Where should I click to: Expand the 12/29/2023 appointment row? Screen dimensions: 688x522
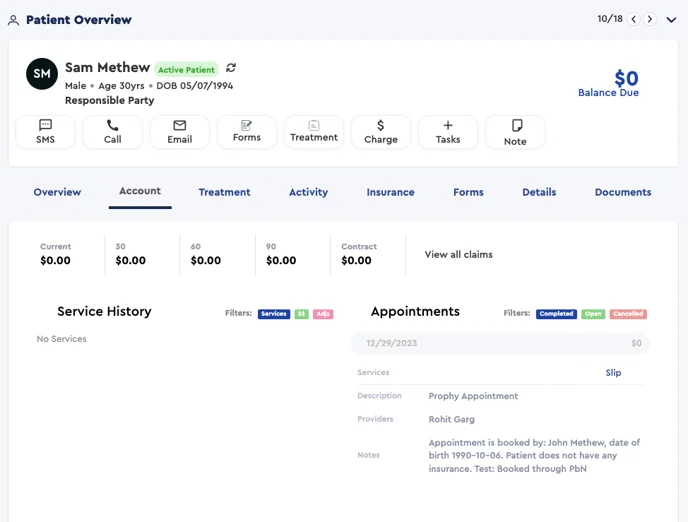(x=500, y=343)
